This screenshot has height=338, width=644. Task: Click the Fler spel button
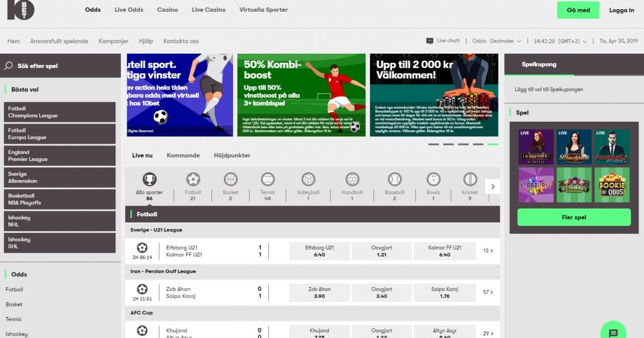[574, 217]
